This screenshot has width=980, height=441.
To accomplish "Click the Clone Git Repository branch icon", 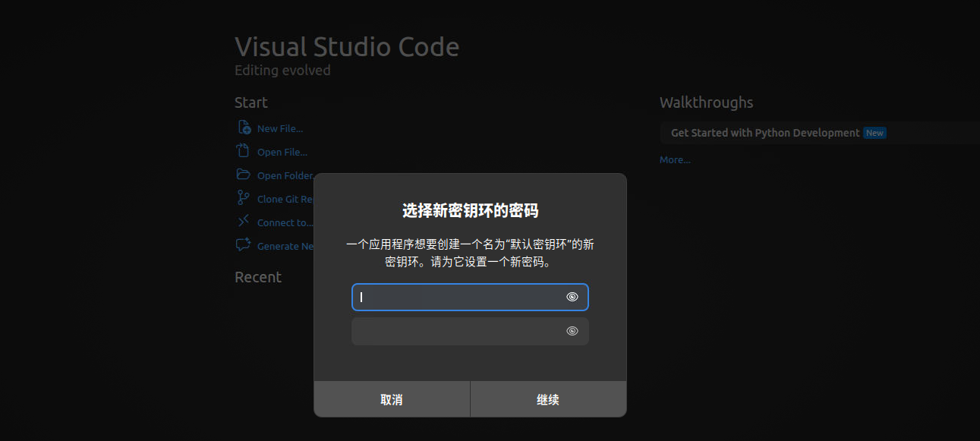I will tap(243, 198).
